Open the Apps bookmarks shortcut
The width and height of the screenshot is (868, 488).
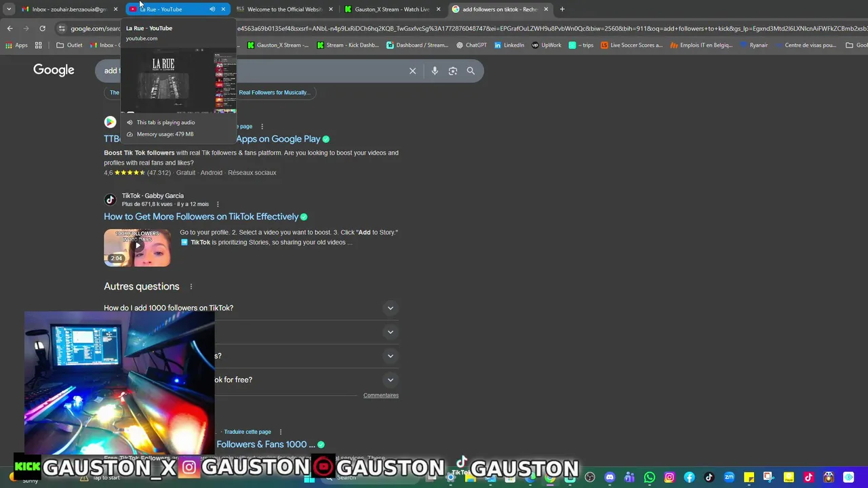16,45
